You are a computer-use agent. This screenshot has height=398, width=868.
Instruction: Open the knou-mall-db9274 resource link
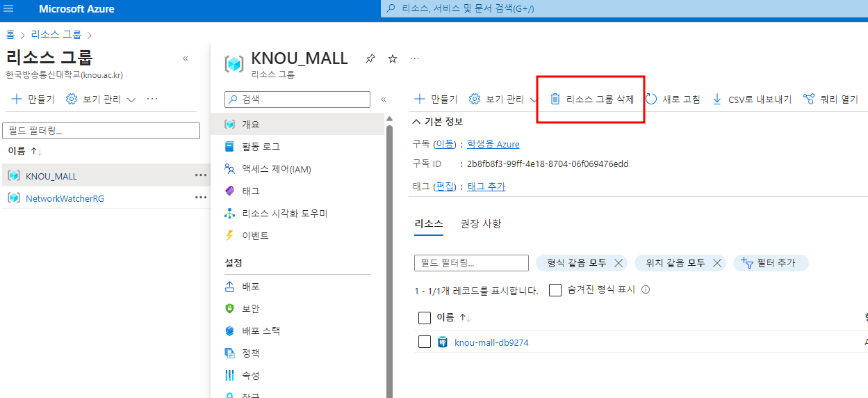(491, 342)
